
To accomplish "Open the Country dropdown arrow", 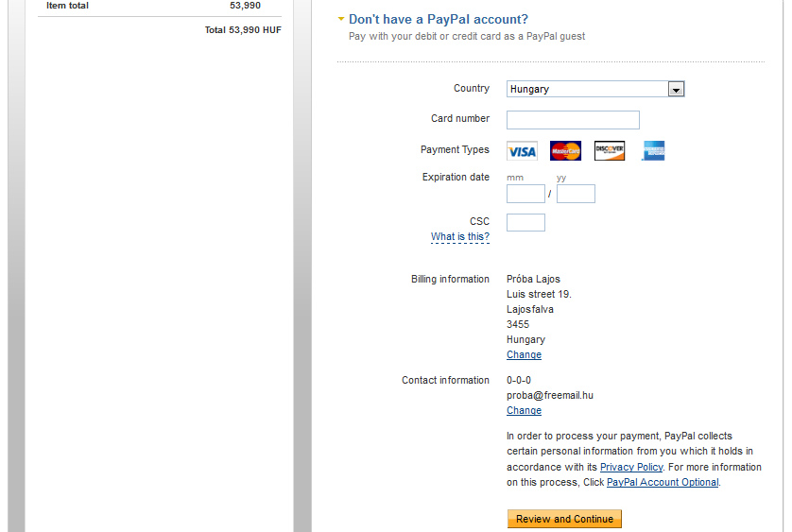I will [x=676, y=90].
